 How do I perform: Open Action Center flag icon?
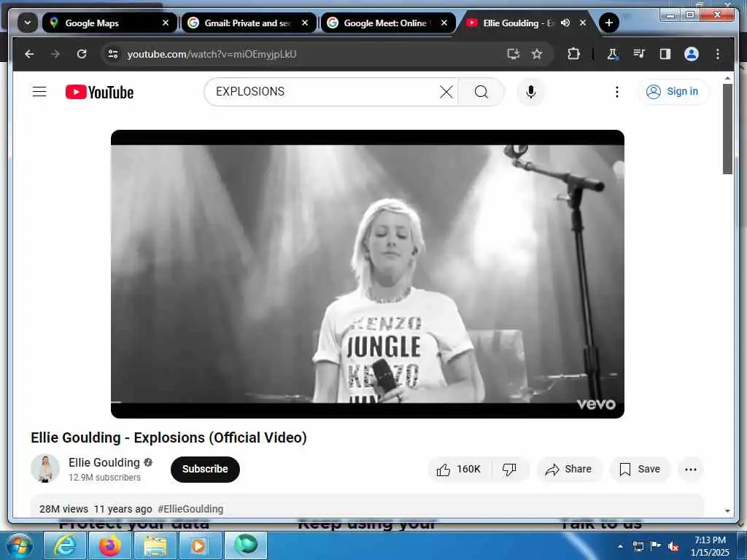pyautogui.click(x=656, y=546)
